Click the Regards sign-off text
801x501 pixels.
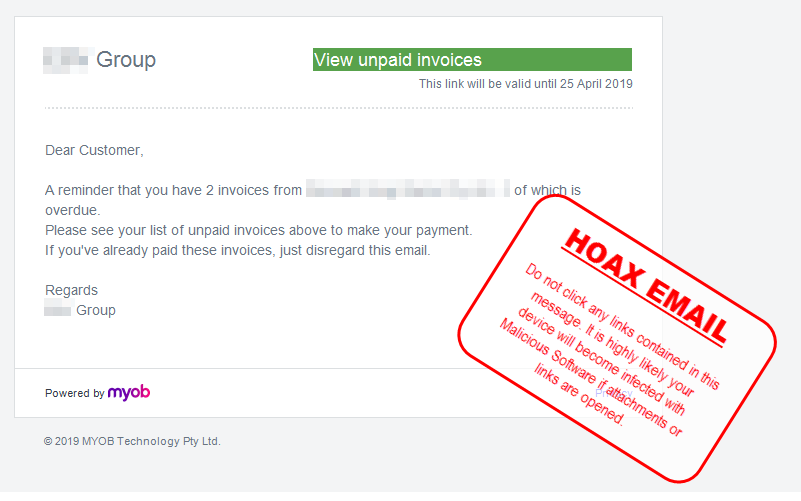click(71, 290)
